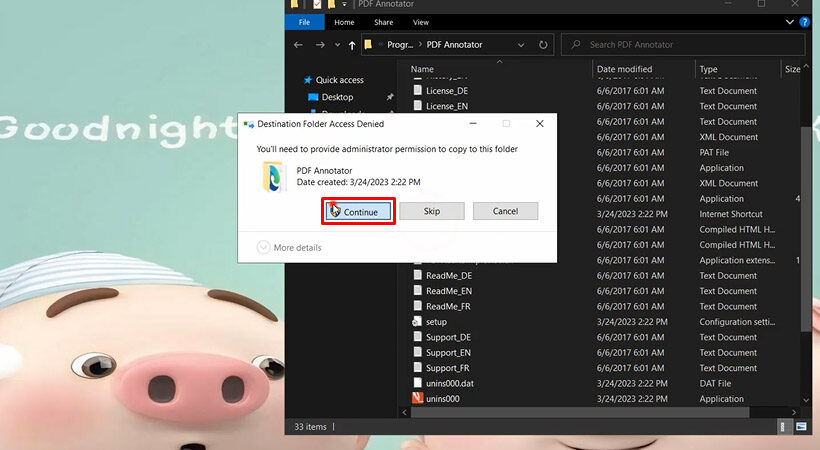Refresh the PDF Annotator folder
The width and height of the screenshot is (820, 450).
(x=543, y=45)
